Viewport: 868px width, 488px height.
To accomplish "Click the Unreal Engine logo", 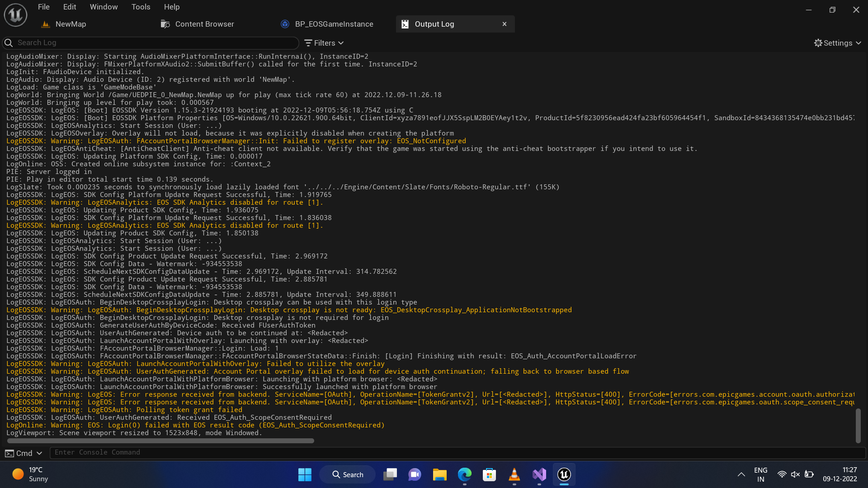I will pos(15,14).
